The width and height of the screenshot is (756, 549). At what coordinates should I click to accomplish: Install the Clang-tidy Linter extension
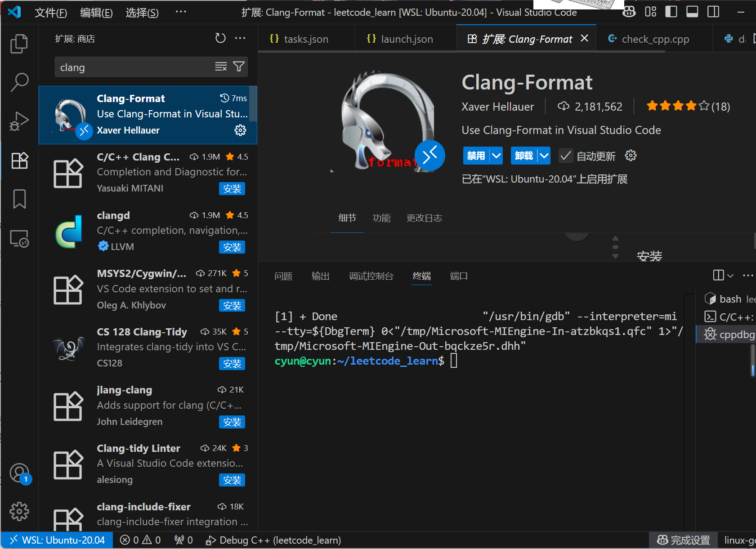pos(232,480)
